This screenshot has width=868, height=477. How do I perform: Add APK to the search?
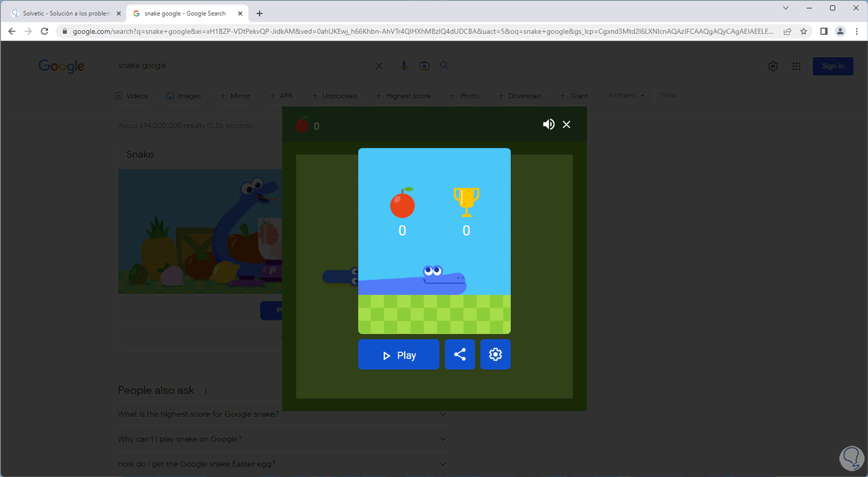[281, 96]
